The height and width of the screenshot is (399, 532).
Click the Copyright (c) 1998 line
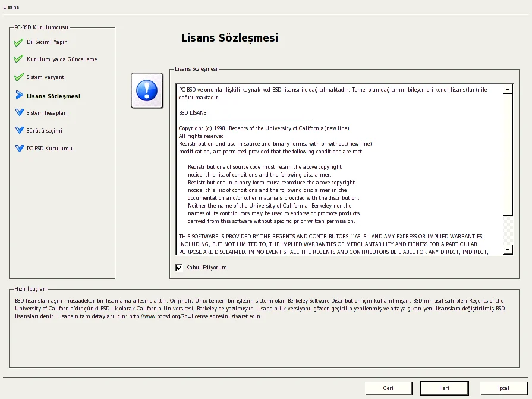(x=264, y=128)
